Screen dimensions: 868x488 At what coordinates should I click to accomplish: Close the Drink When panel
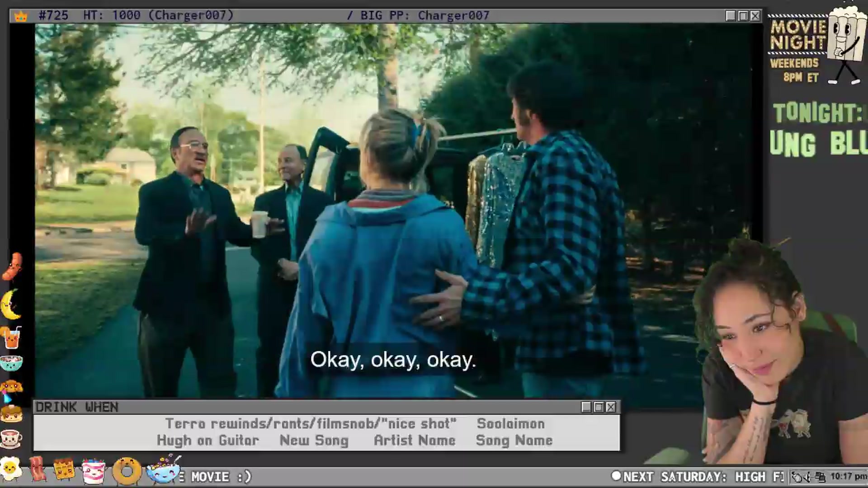coord(611,407)
